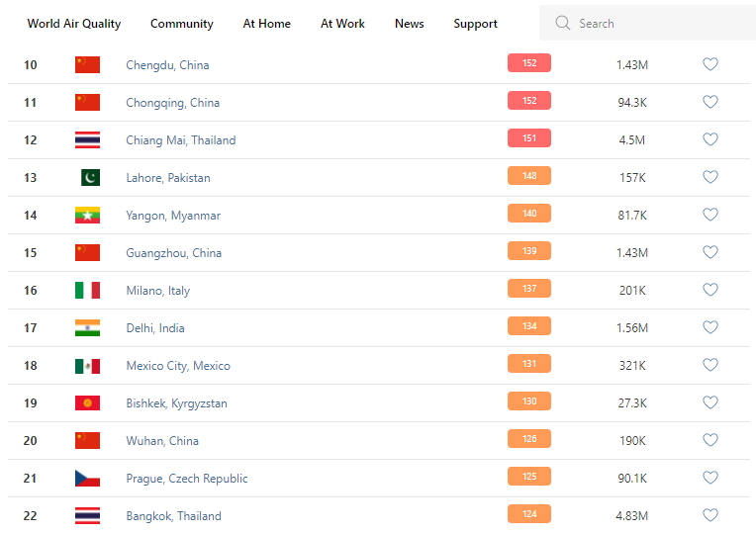Favorite Delhi, India using its heart
The height and width of the screenshot is (534, 756).
coord(709,327)
